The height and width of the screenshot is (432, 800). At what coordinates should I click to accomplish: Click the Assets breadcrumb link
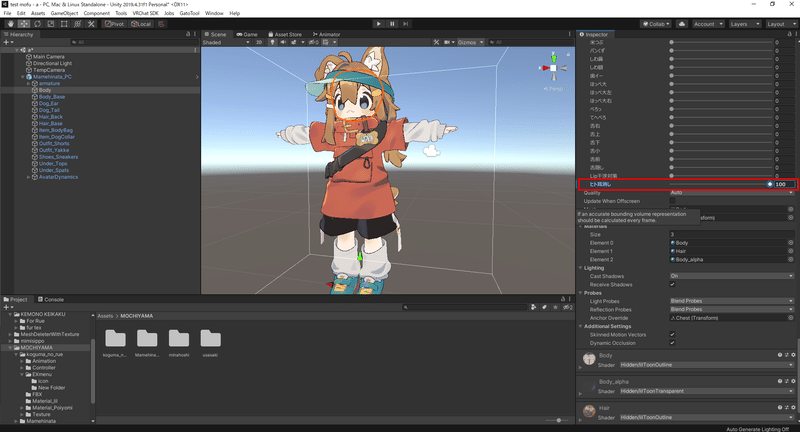pos(105,316)
